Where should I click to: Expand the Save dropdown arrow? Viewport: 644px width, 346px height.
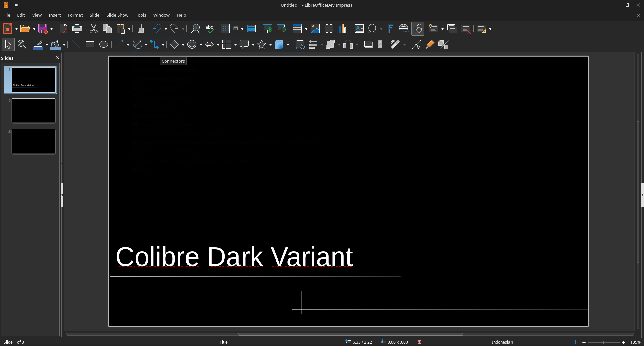click(x=51, y=29)
